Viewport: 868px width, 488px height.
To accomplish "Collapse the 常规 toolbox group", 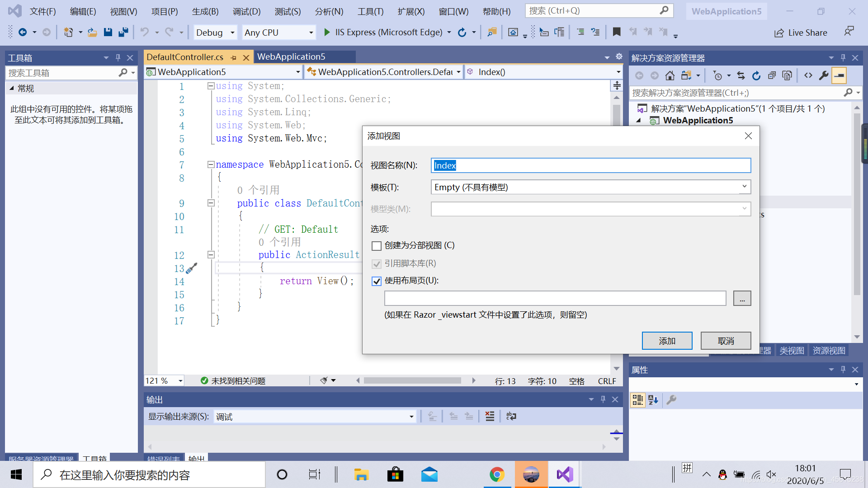I will (x=12, y=89).
